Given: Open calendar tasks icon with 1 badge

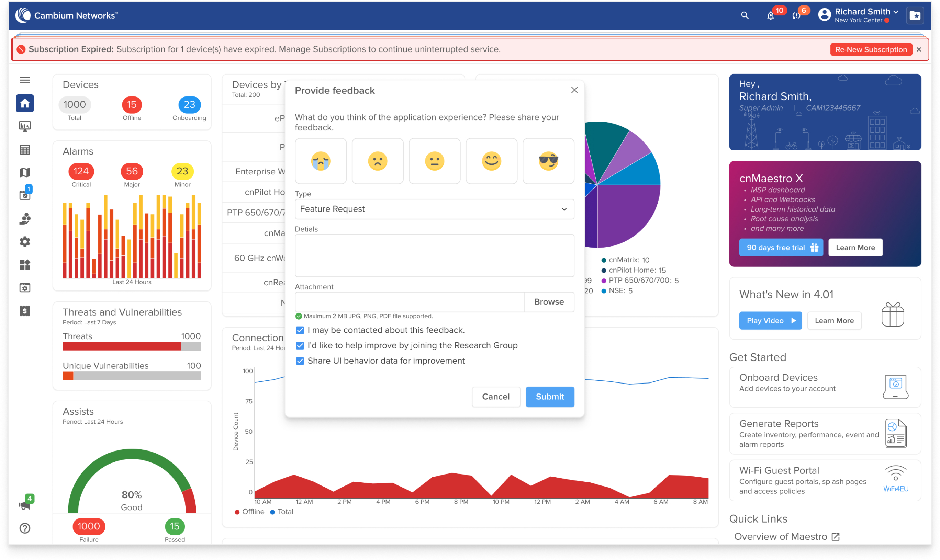Looking at the screenshot, I should tap(25, 195).
